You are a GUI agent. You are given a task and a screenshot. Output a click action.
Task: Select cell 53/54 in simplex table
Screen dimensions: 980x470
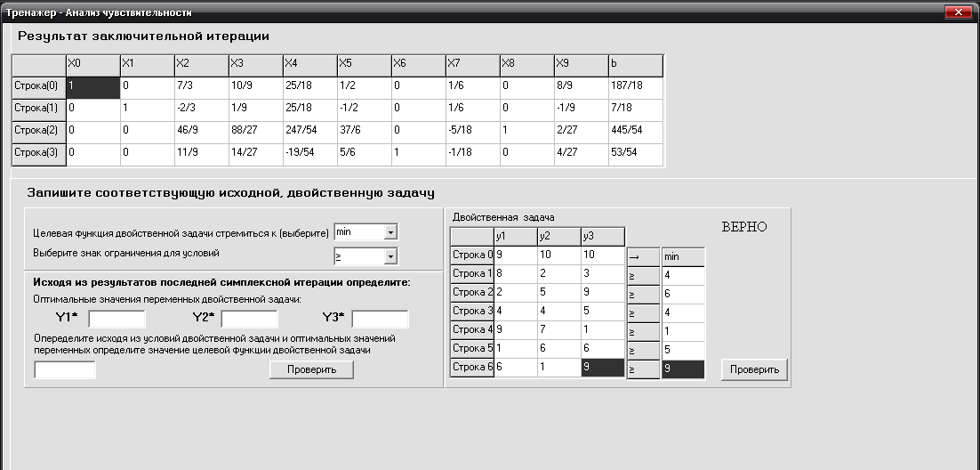pos(636,155)
